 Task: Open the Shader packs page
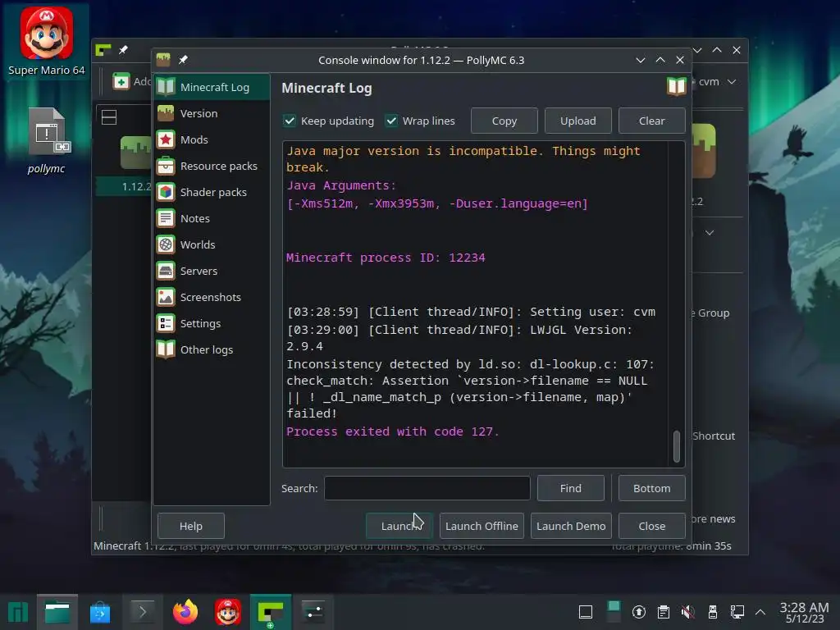pos(212,192)
